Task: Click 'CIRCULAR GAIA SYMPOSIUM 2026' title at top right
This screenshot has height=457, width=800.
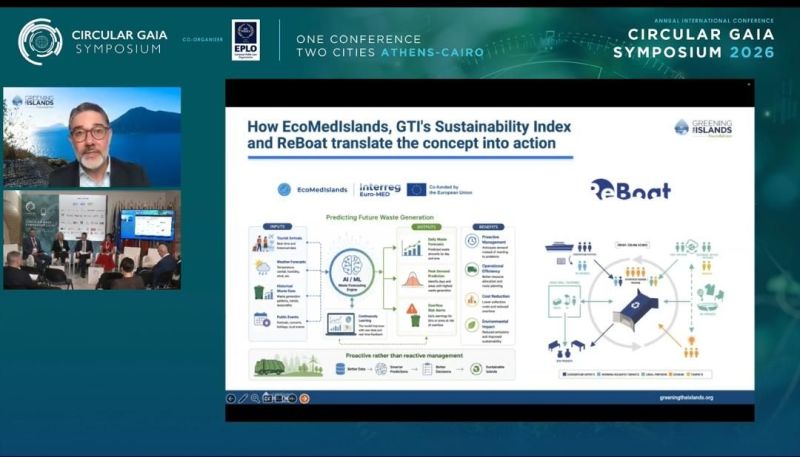Action: click(x=694, y=43)
